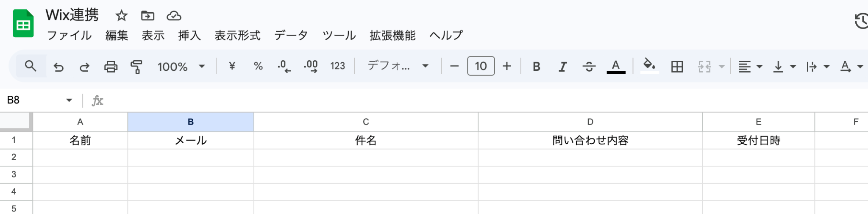
Task: Format as percent button
Action: pos(258,66)
